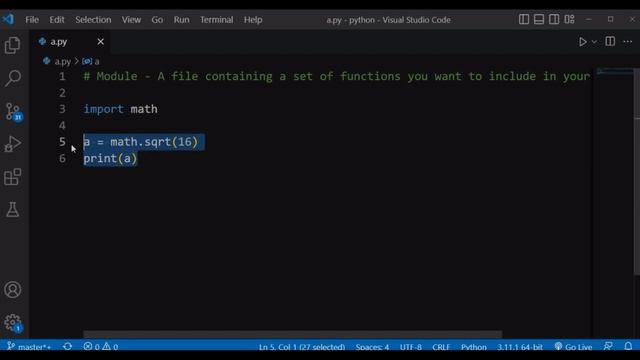This screenshot has height=360, width=640.
Task: Click 'math.sqrt(16)' on line 5
Action: [154, 142]
